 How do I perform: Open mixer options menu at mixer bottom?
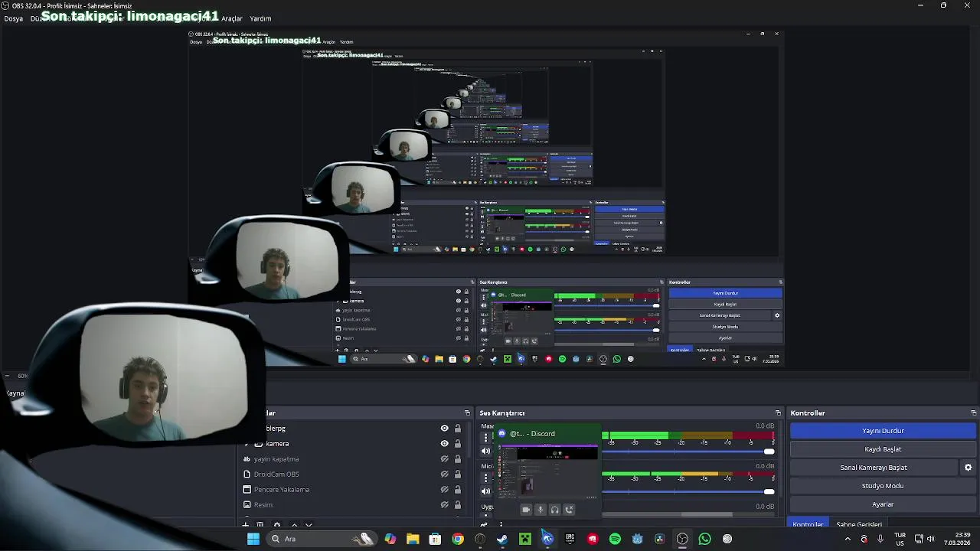coord(501,525)
